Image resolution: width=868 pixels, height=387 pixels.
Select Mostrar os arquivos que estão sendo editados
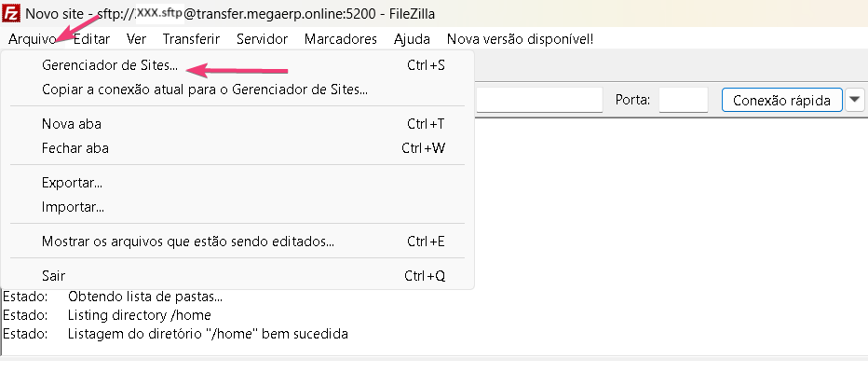click(188, 242)
